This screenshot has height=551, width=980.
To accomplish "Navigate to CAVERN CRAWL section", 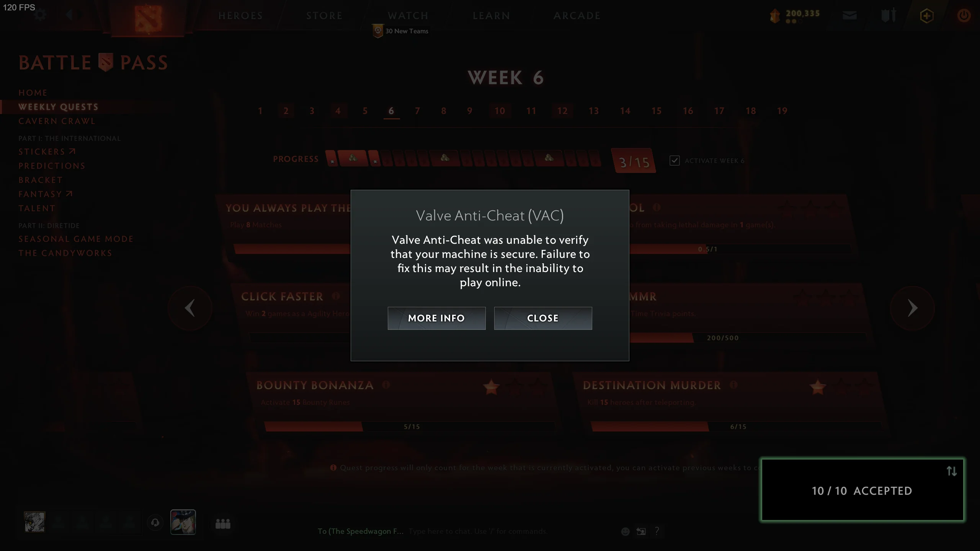I will tap(57, 121).
